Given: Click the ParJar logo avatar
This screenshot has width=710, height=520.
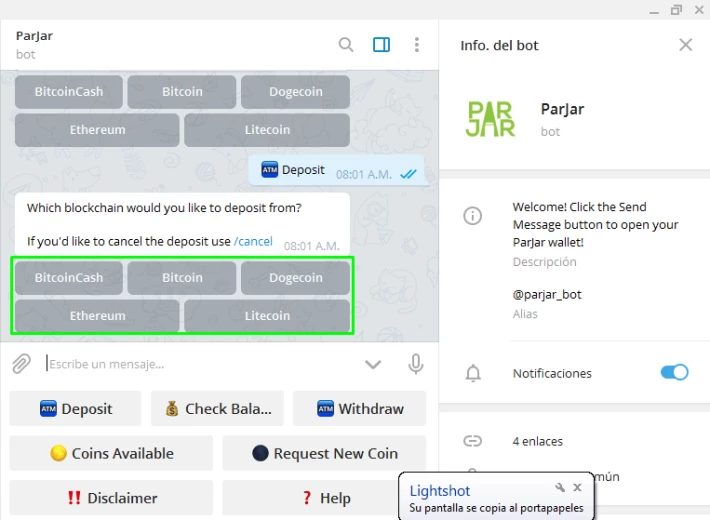Looking at the screenshot, I should point(490,119).
